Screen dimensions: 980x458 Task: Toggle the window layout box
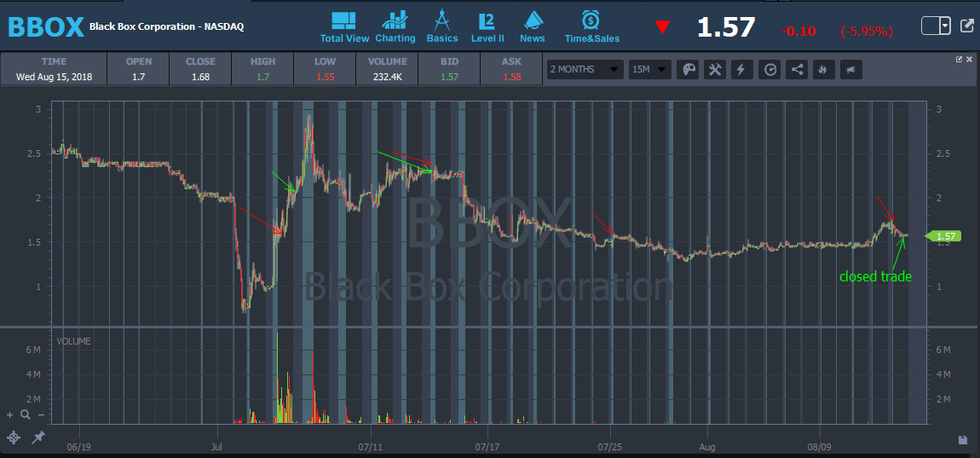931,26
